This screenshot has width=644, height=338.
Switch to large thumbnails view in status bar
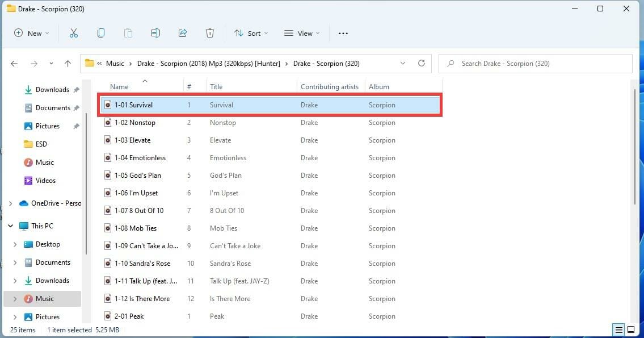631,330
